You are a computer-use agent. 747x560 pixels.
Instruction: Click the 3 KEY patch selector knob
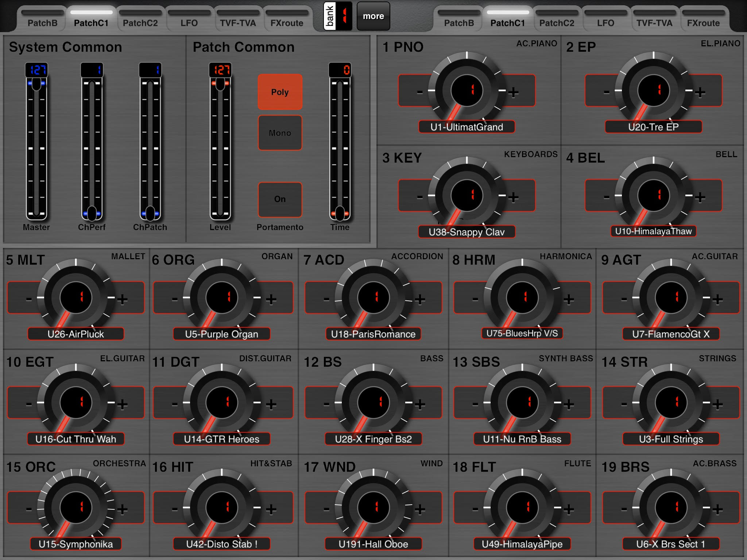[x=467, y=195]
